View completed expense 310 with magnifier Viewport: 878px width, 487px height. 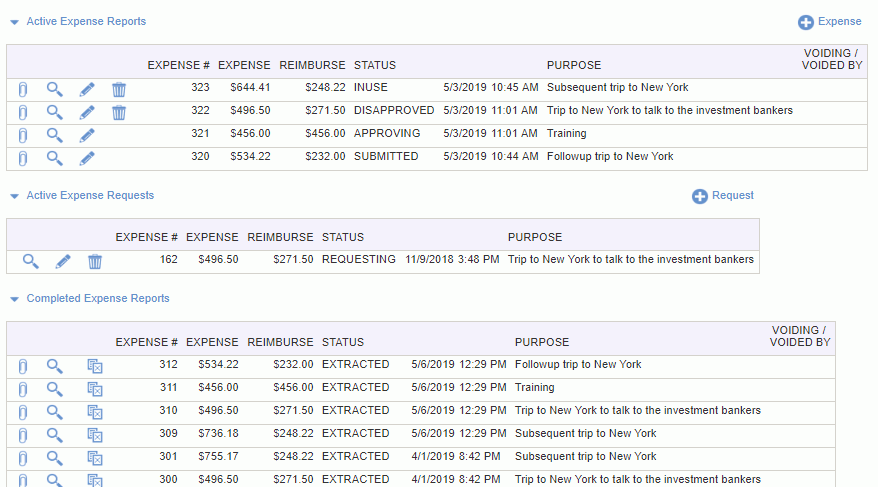pos(54,412)
